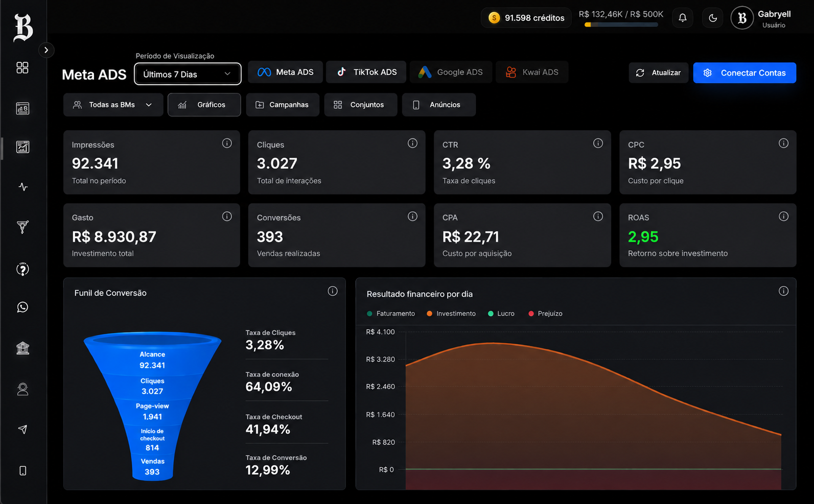Switch to the Meta ADS platform tab

coord(285,72)
